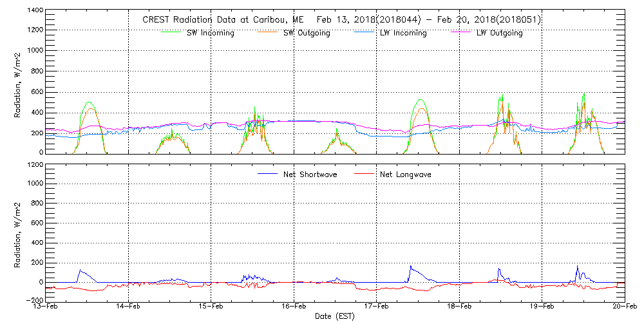This screenshot has width=644, height=322.
Task: Select the 18-Feb date tick label
Action: click(x=459, y=307)
